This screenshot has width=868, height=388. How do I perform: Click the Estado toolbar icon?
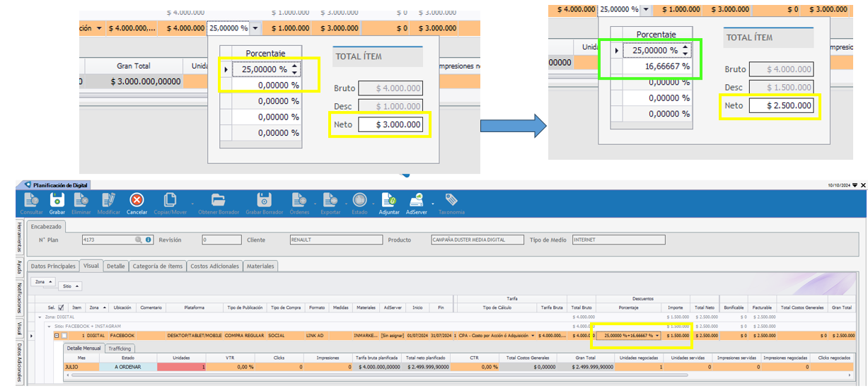(x=360, y=200)
